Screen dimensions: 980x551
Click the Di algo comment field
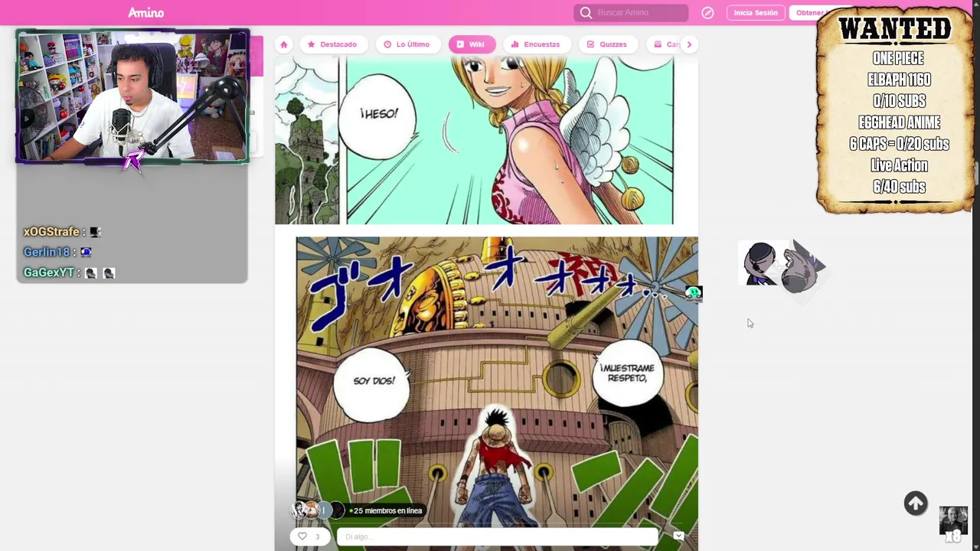pyautogui.click(x=498, y=536)
